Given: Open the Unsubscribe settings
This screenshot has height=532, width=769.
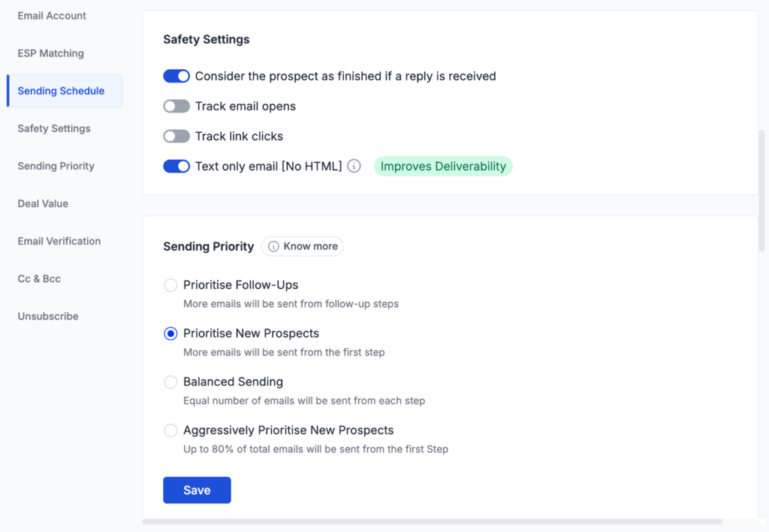Looking at the screenshot, I should 48,316.
